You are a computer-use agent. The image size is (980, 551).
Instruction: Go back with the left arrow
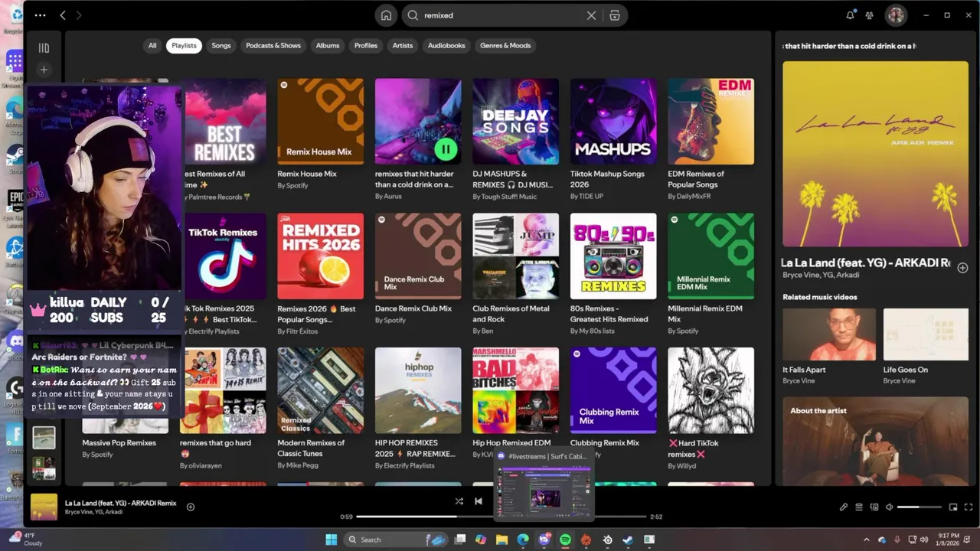(63, 15)
